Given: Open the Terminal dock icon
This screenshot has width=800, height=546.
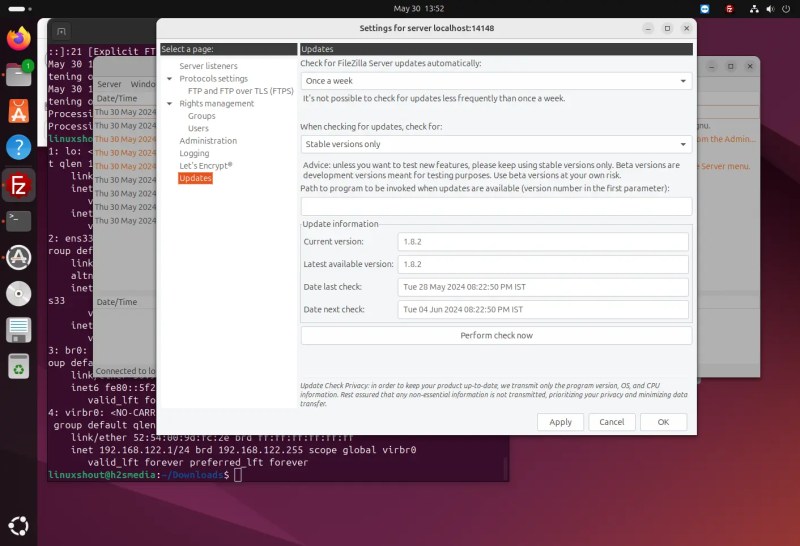Looking at the screenshot, I should click(18, 221).
